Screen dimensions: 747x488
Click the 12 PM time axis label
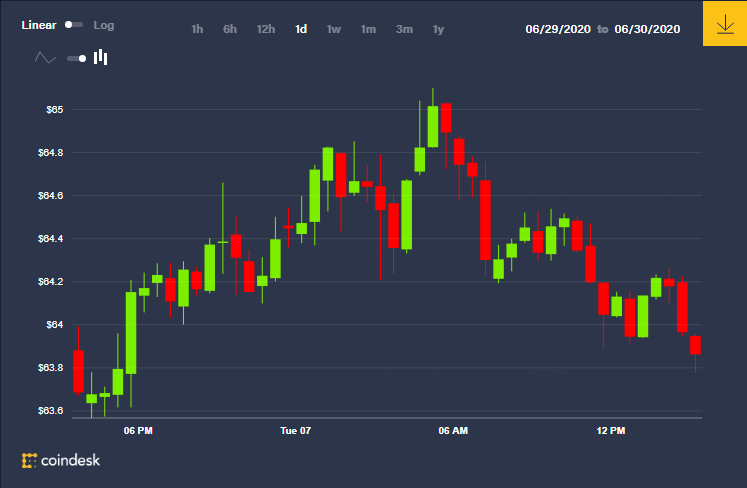[x=611, y=430]
